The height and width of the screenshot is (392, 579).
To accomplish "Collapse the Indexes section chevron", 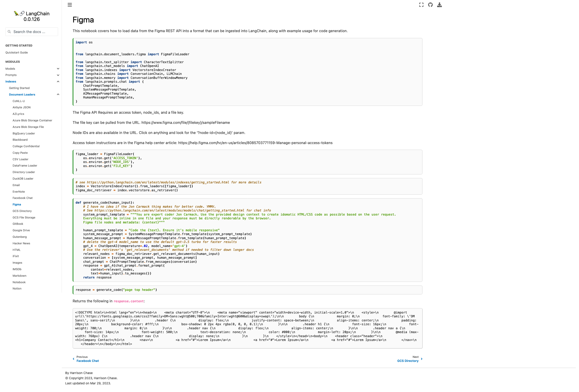I will (x=58, y=82).
